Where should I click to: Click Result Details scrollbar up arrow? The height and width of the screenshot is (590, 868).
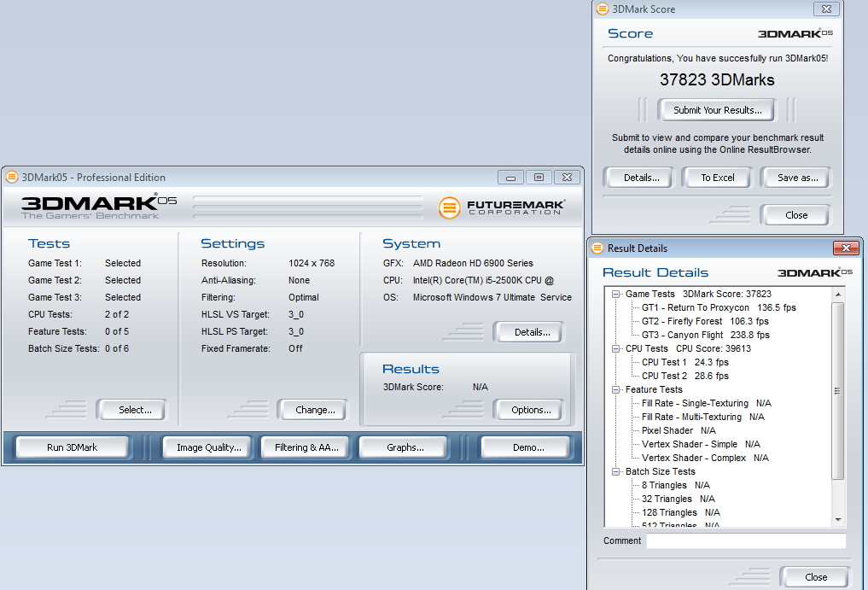(838, 295)
